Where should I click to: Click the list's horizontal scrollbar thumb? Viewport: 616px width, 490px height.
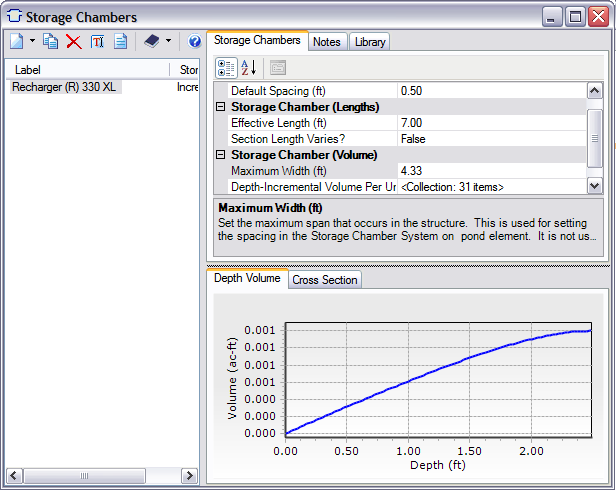click(84, 475)
